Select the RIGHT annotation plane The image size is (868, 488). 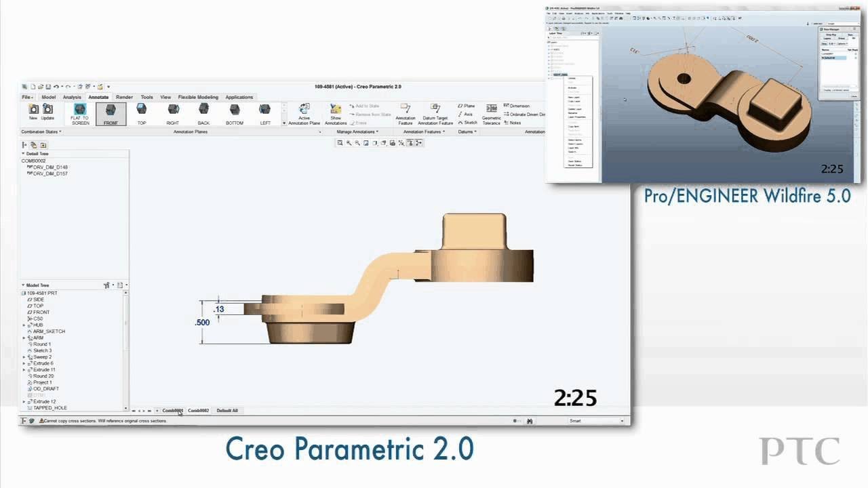click(173, 114)
